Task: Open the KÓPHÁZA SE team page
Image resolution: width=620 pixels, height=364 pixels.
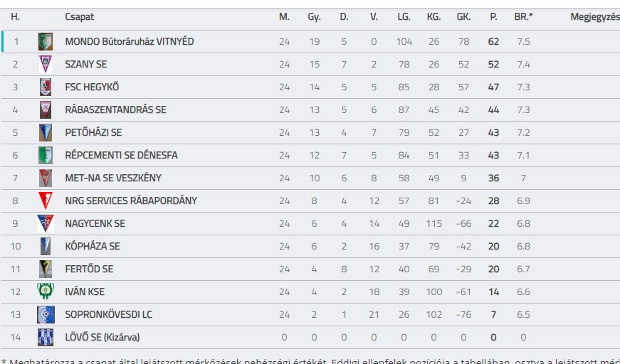Action: click(x=93, y=247)
